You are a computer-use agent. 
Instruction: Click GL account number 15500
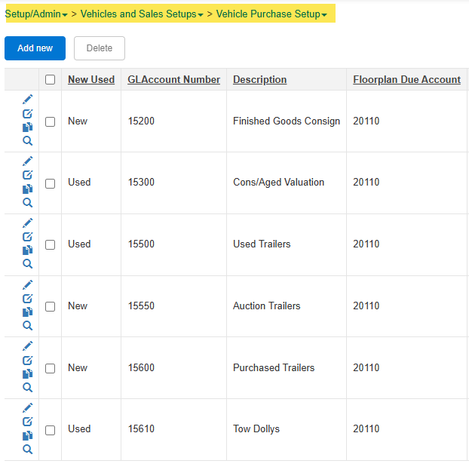[x=141, y=244]
